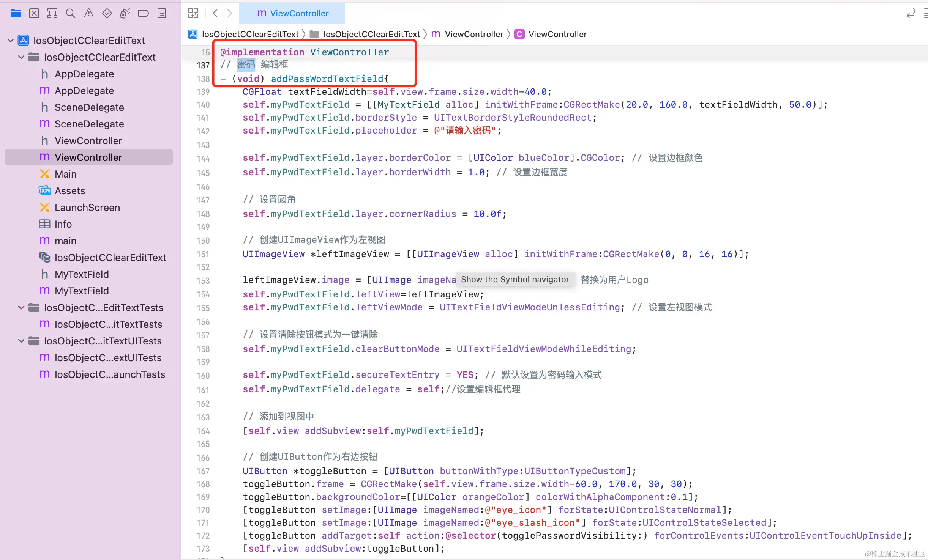Collapse the IosObjectCClearEditText project root
This screenshot has height=560, width=928.
pos(11,40)
